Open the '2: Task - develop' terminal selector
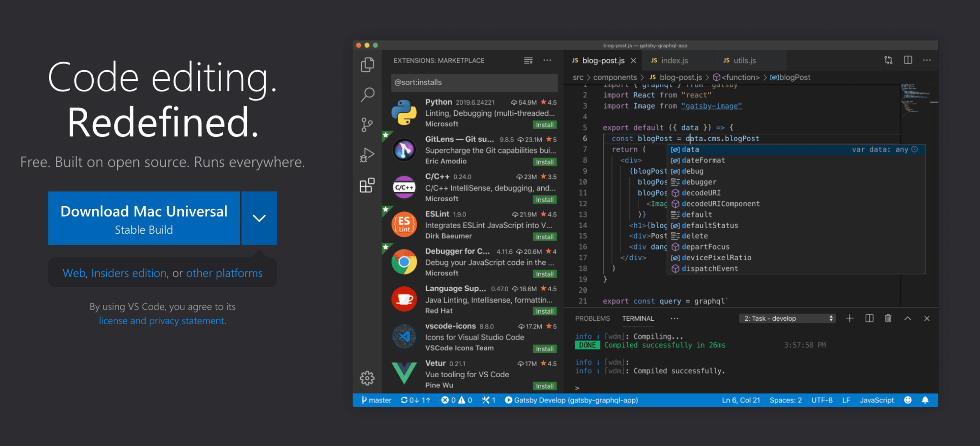Viewport: 980px width, 446px height. [787, 318]
